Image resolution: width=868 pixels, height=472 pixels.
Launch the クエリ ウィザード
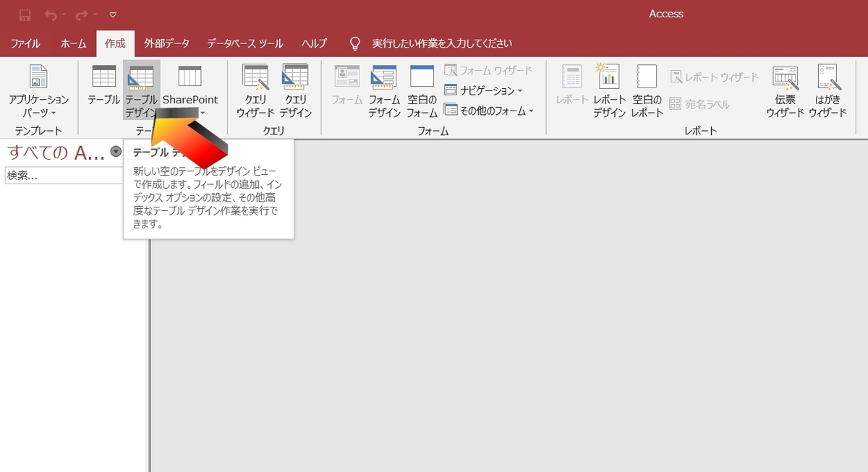click(256, 91)
